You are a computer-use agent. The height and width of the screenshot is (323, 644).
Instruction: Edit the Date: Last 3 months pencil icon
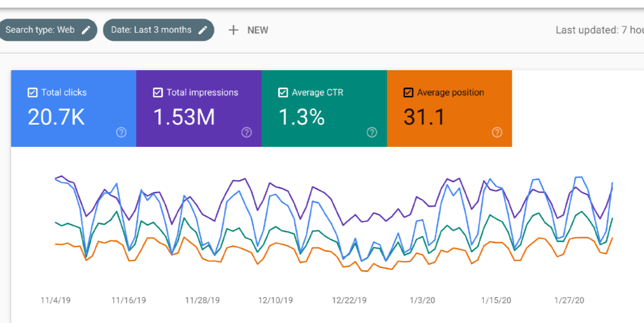coord(202,30)
